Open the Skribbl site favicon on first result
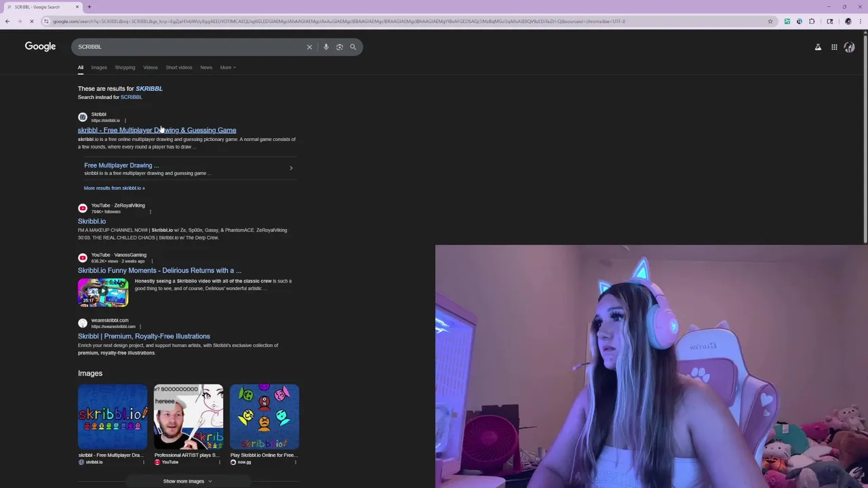Screen dimensions: 868x488 83,117
